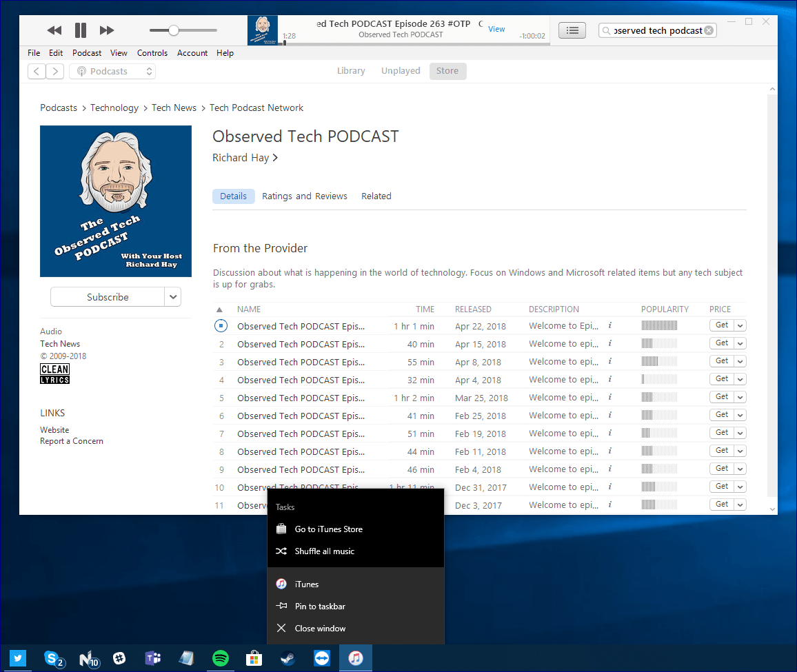Screen dimensions: 797x672
Task: Go back with the navigation arrow
Action: (37, 71)
